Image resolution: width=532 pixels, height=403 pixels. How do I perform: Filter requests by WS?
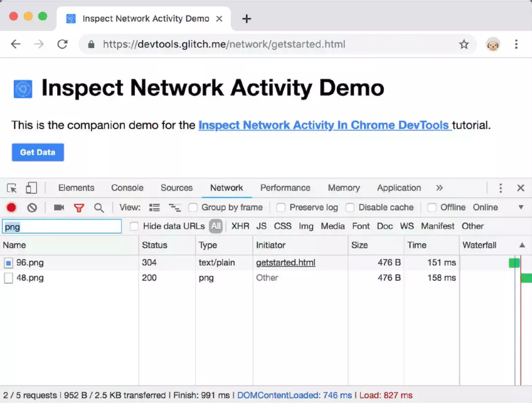tap(407, 226)
